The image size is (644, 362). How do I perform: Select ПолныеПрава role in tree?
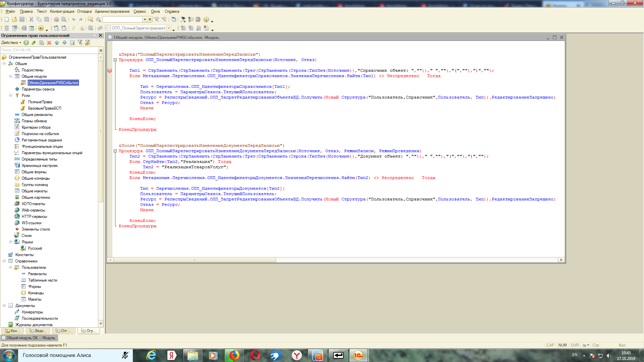pos(40,102)
